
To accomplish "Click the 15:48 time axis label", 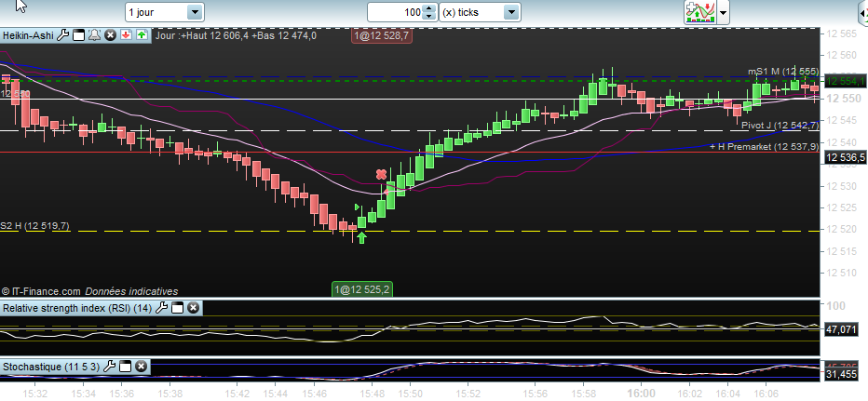I will (372, 392).
